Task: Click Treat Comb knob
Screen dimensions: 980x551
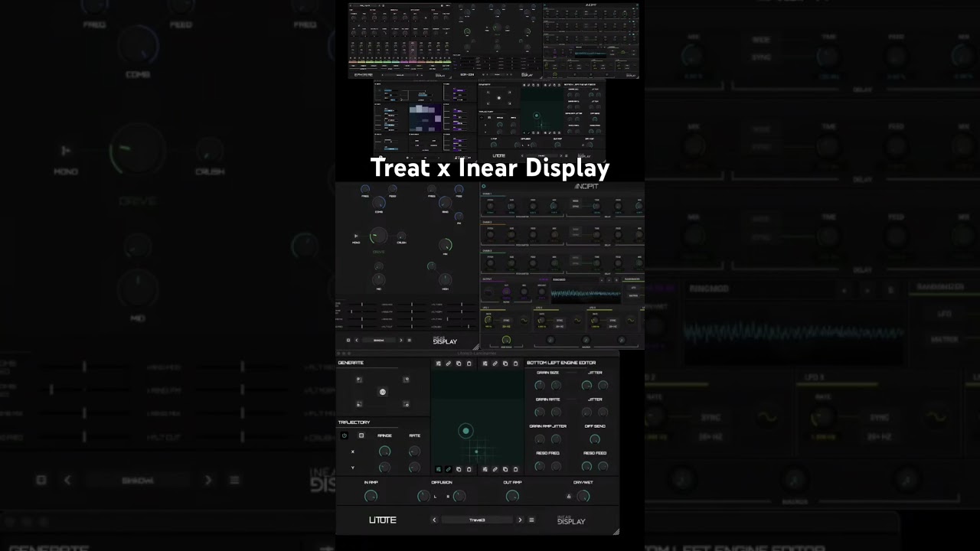Action: click(379, 203)
